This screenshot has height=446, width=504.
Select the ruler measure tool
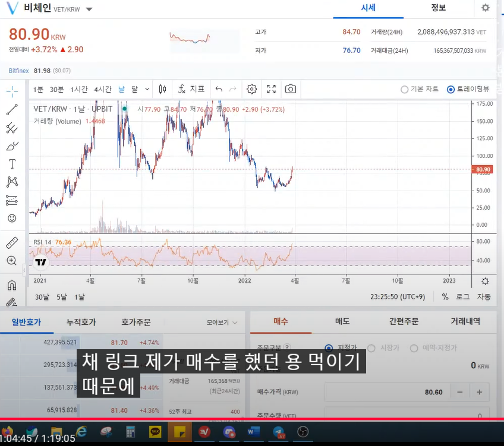12,243
